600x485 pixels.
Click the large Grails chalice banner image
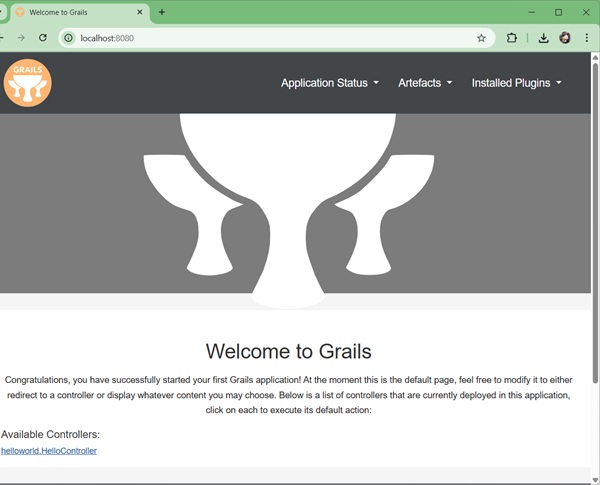coord(289,211)
